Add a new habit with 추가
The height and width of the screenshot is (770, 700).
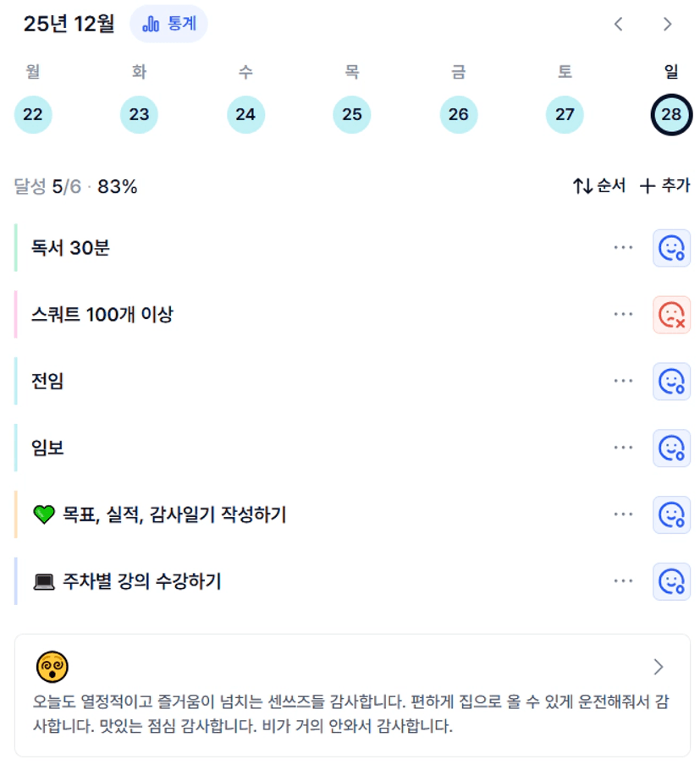664,186
